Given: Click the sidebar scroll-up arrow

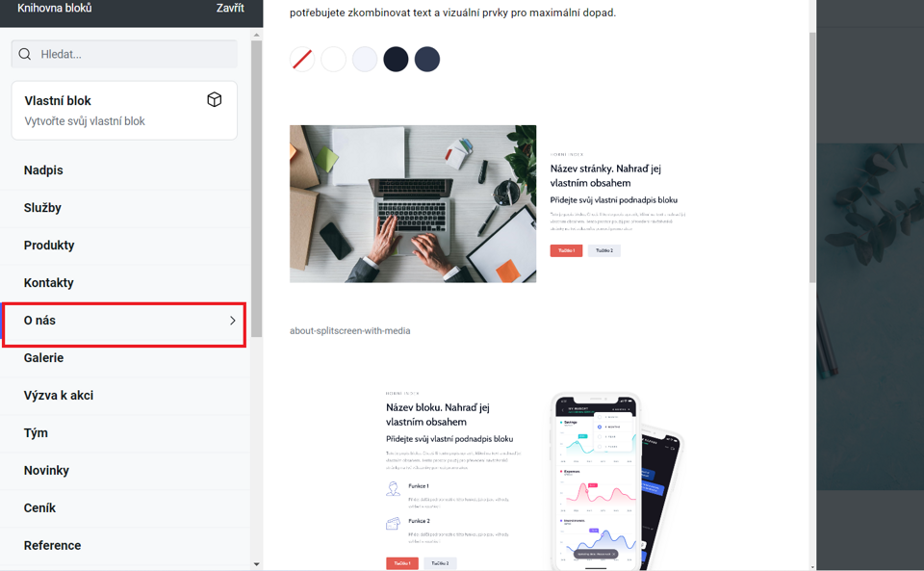Looking at the screenshot, I should pos(256,35).
